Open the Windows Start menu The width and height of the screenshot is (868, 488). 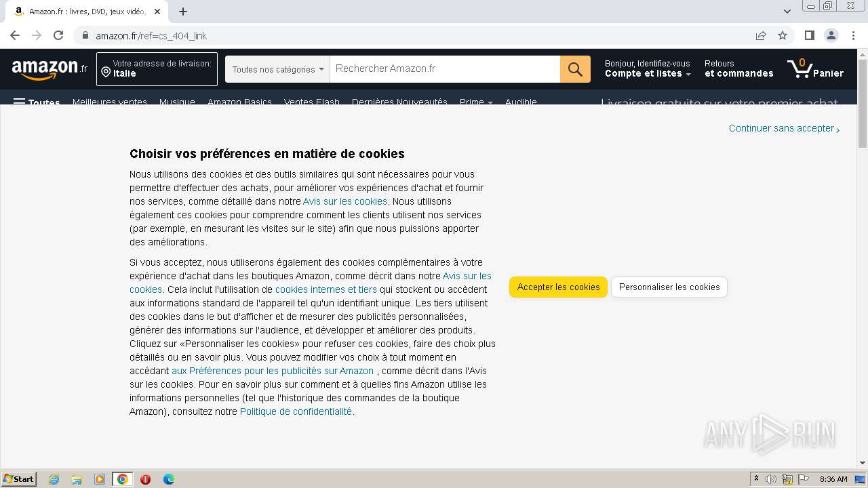[19, 479]
